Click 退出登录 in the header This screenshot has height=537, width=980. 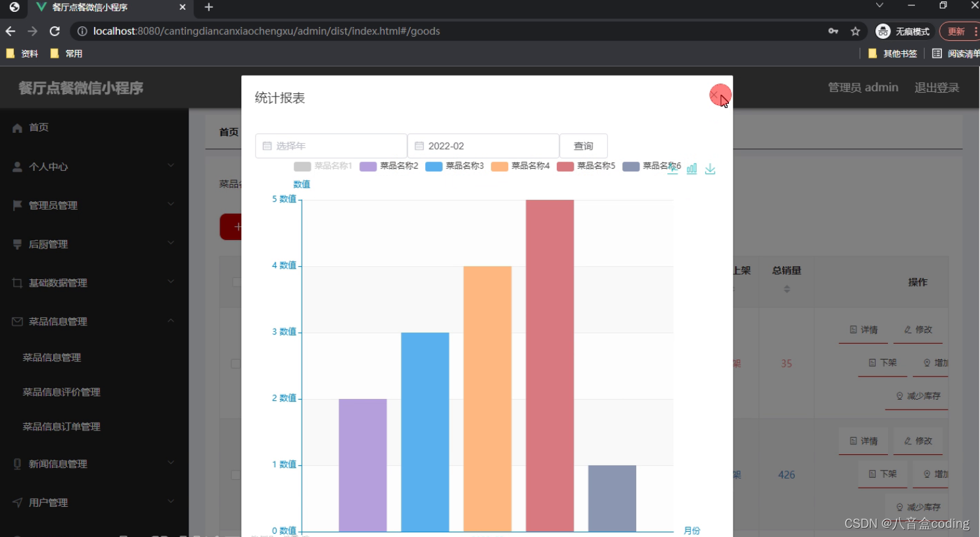click(937, 87)
